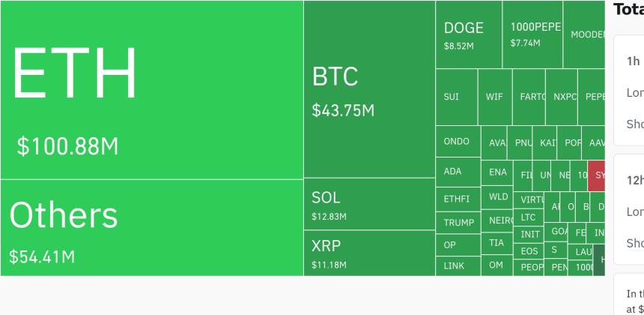
Task: Select the TRUMP heatmap block
Action: click(458, 223)
